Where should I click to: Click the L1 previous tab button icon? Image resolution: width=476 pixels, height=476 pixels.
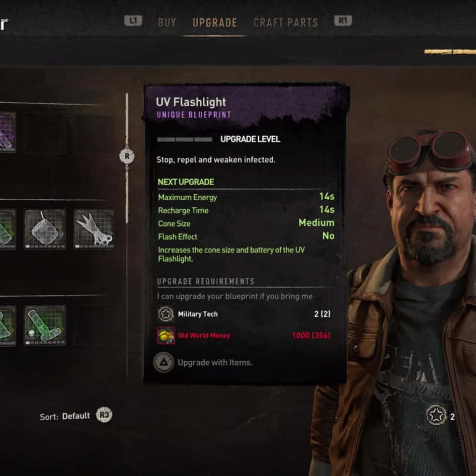[x=133, y=21]
